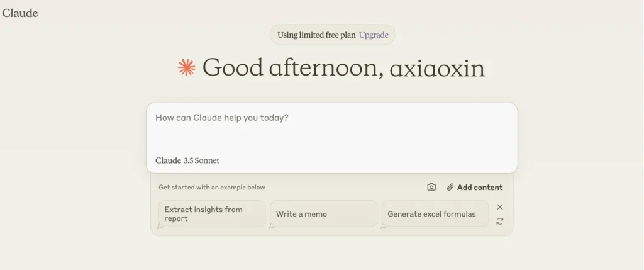Click the paperclip attachment icon
The width and height of the screenshot is (644, 270).
pyautogui.click(x=450, y=187)
